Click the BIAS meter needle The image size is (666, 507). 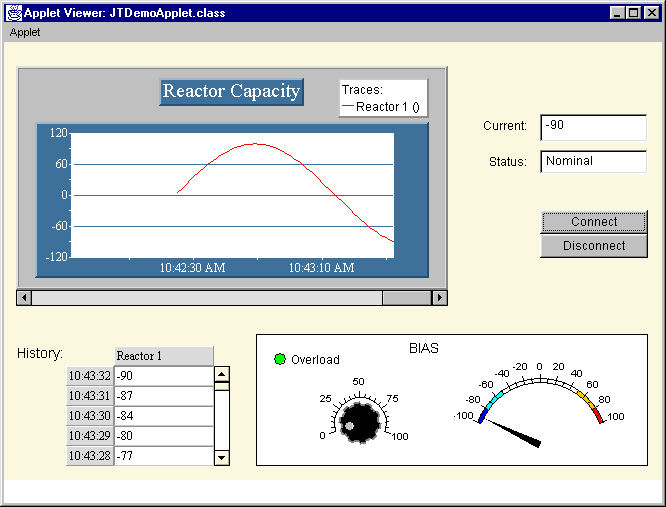point(514,433)
